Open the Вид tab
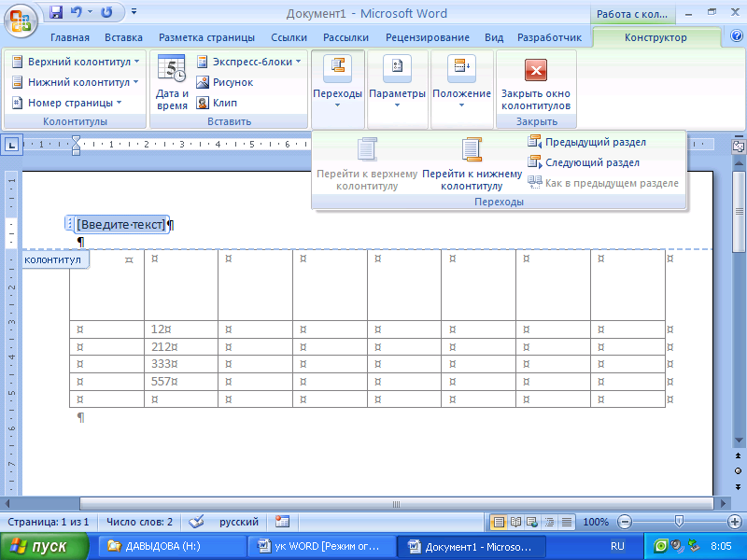This screenshot has width=747, height=560. point(494,37)
